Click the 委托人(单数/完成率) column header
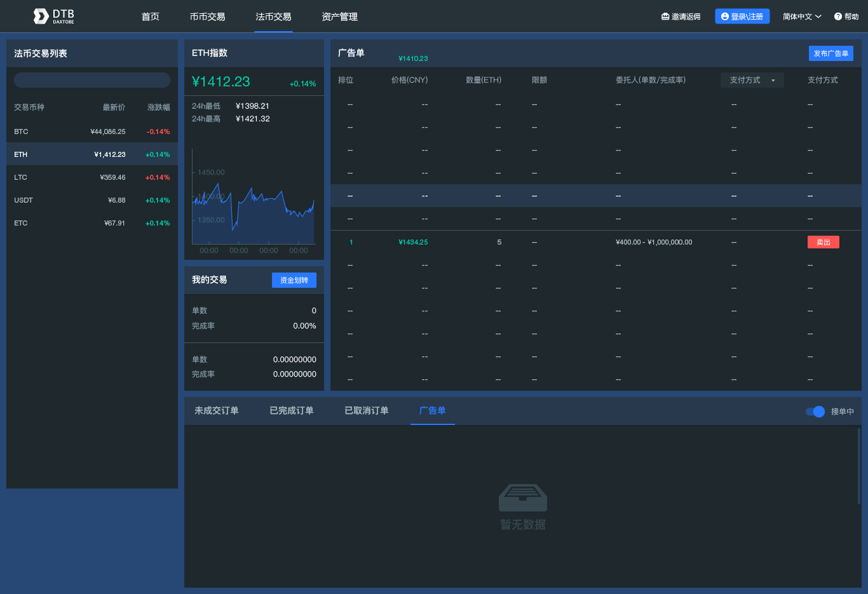868x594 pixels. click(651, 80)
